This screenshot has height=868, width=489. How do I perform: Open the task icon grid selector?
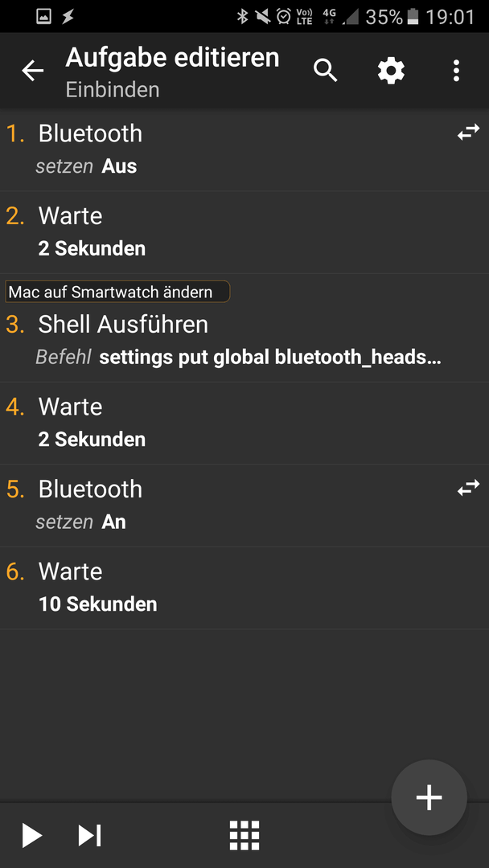coord(244,835)
